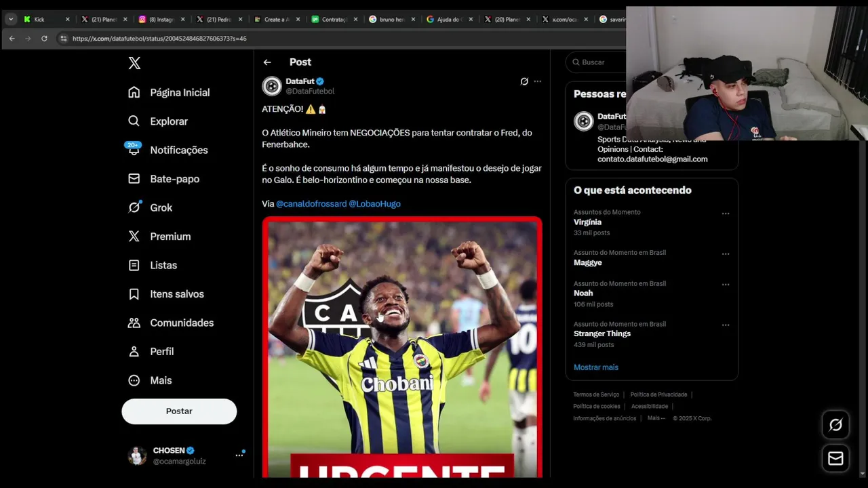Open Virgínia trend options dots
Viewport: 868px width, 488px height.
[726, 213]
